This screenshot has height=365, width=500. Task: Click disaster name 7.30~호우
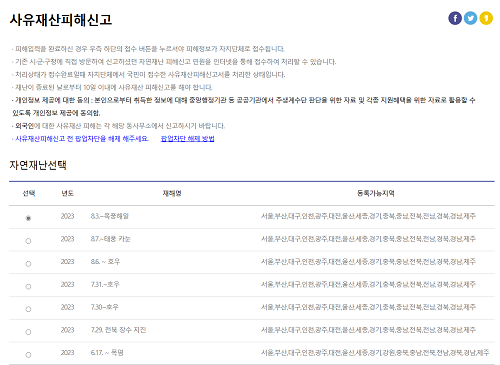coord(105,307)
